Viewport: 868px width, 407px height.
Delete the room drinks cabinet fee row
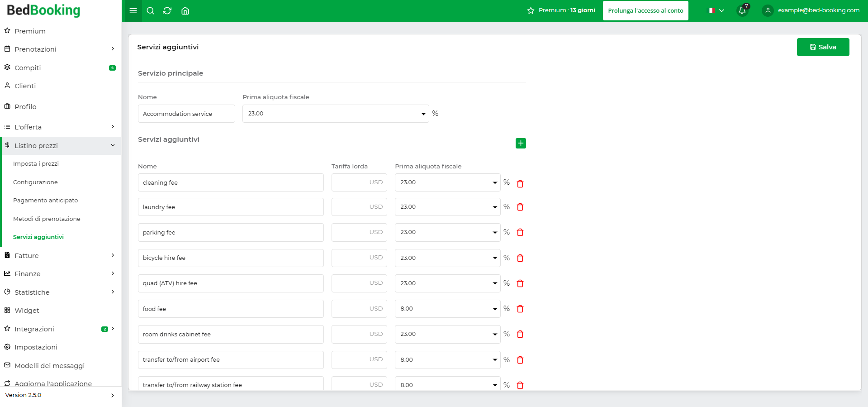coord(520,334)
